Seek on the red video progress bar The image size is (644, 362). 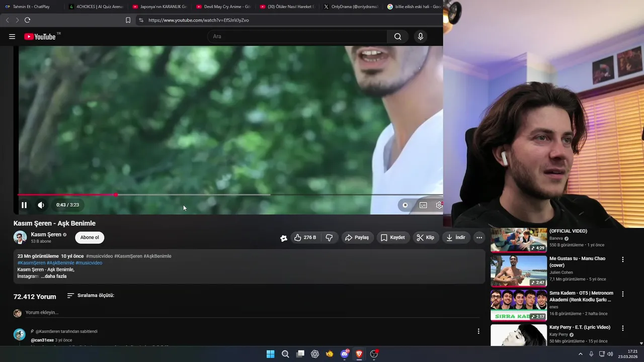coord(66,195)
